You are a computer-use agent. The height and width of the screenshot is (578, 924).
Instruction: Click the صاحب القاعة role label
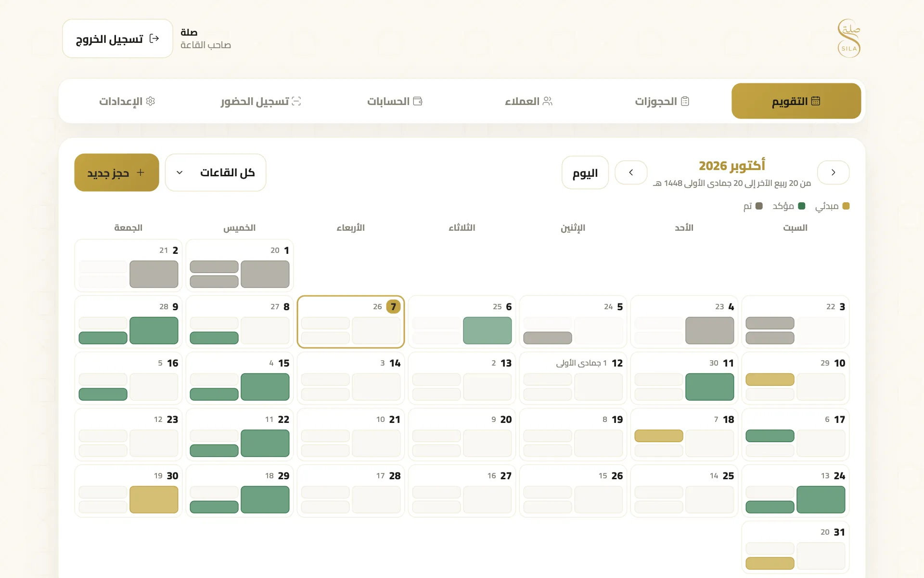[205, 45]
